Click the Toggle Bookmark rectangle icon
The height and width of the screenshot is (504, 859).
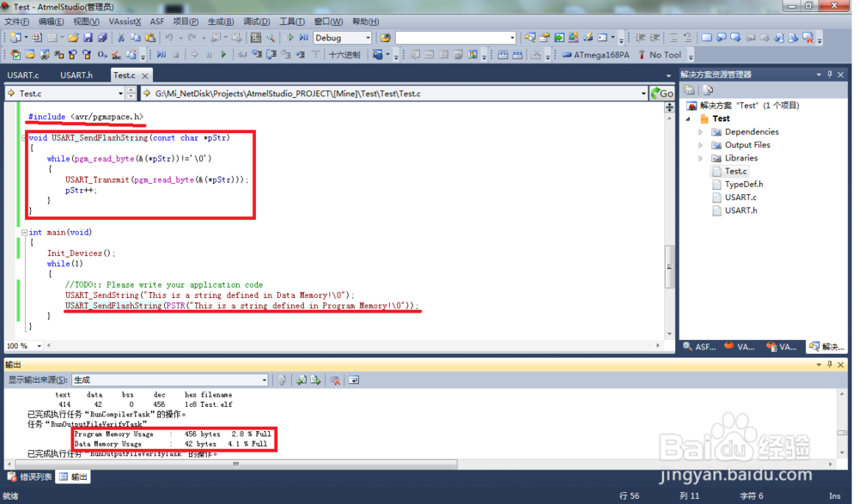[x=707, y=38]
